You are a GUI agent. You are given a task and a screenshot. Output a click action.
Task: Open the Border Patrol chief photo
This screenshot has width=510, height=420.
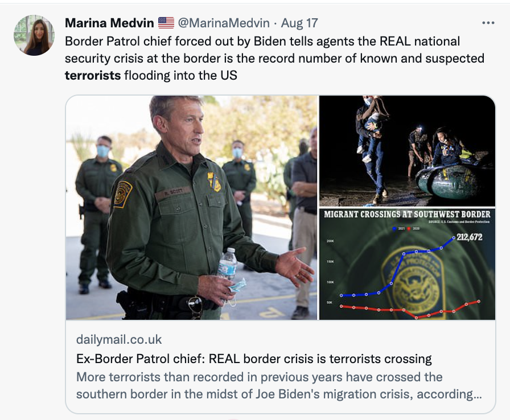(191, 207)
